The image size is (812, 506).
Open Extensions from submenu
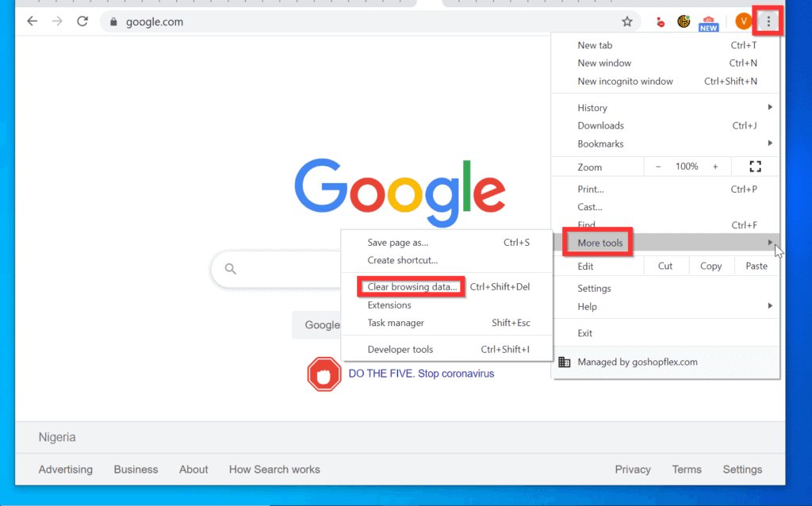pos(447,305)
